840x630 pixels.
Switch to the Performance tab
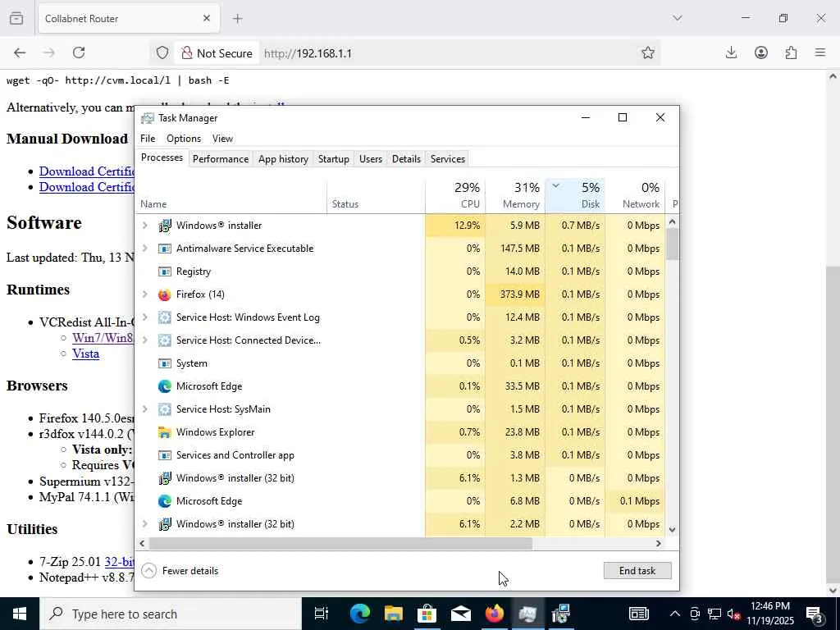coord(221,159)
